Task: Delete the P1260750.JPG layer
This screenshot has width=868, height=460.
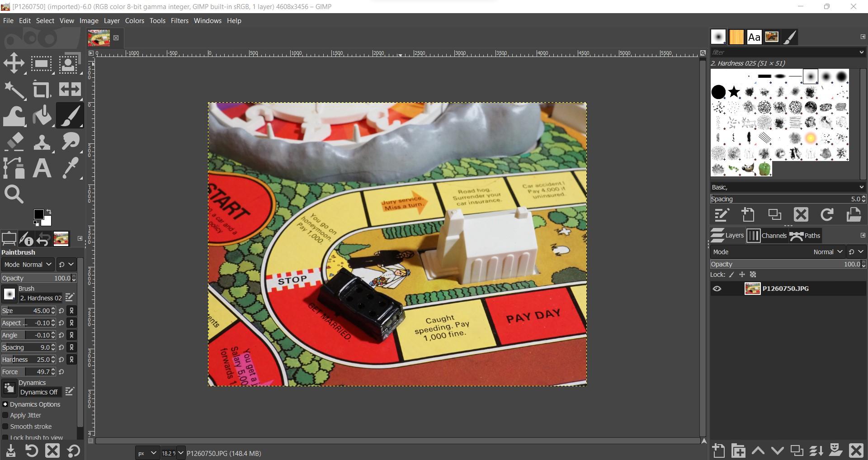Action: coord(856,451)
